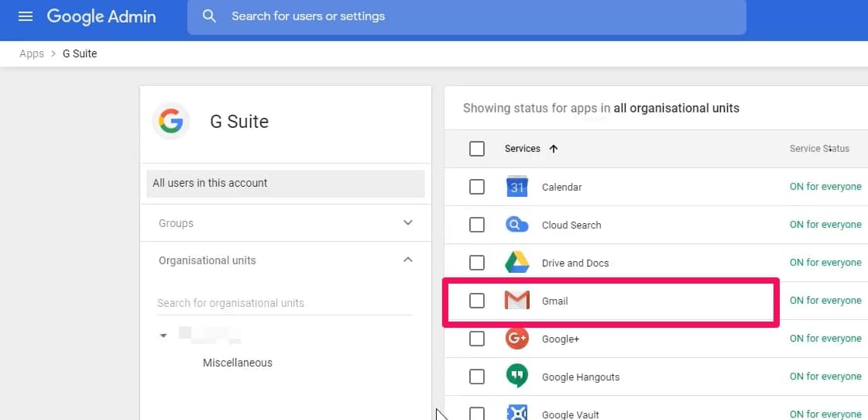Viewport: 868px width, 420px height.
Task: Tick the Drive and Docs checkbox
Action: coord(477,263)
